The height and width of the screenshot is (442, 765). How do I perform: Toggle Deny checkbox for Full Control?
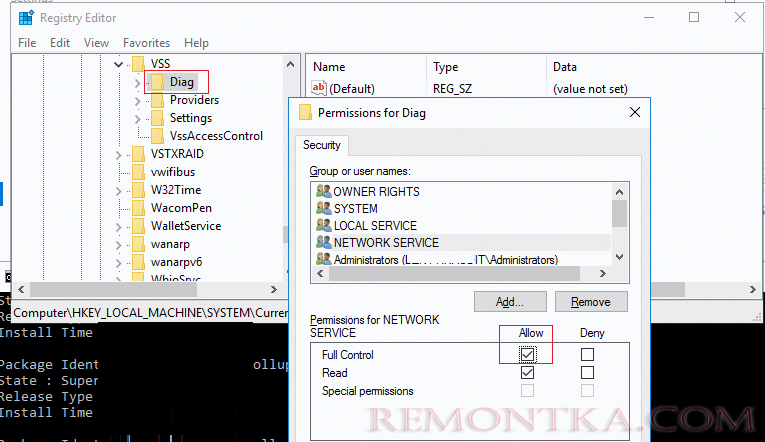coord(587,354)
